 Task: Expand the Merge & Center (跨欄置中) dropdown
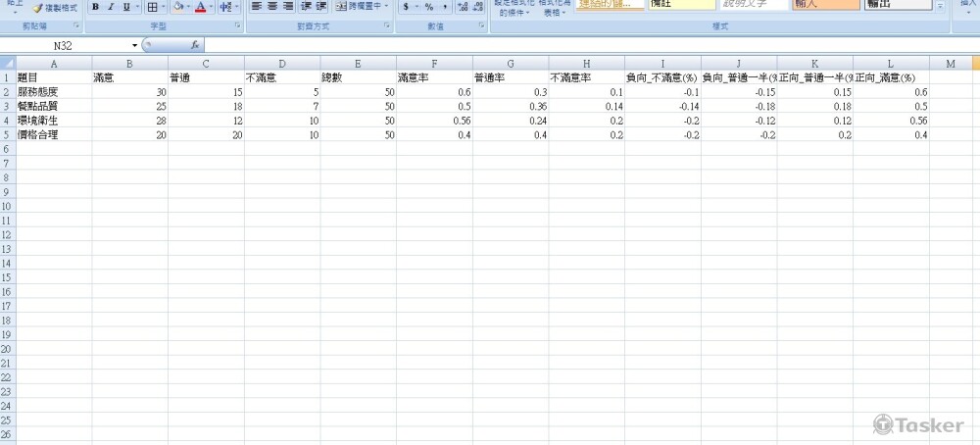386,7
